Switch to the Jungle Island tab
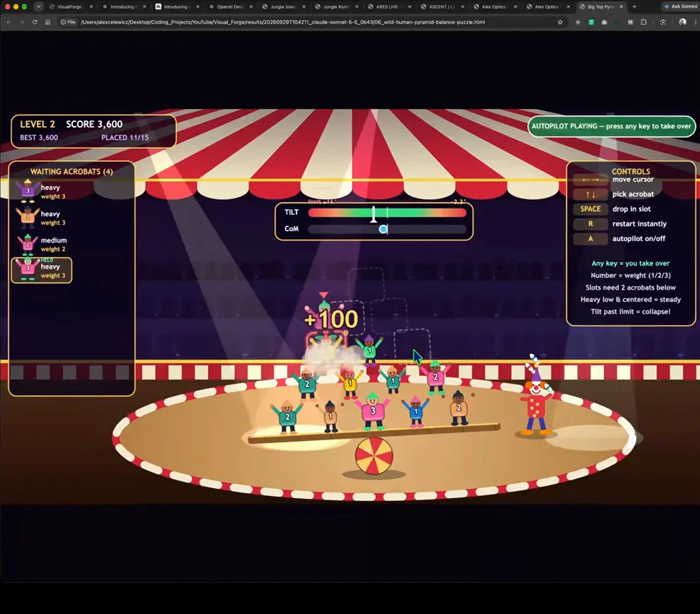The image size is (700, 614). click(x=284, y=7)
